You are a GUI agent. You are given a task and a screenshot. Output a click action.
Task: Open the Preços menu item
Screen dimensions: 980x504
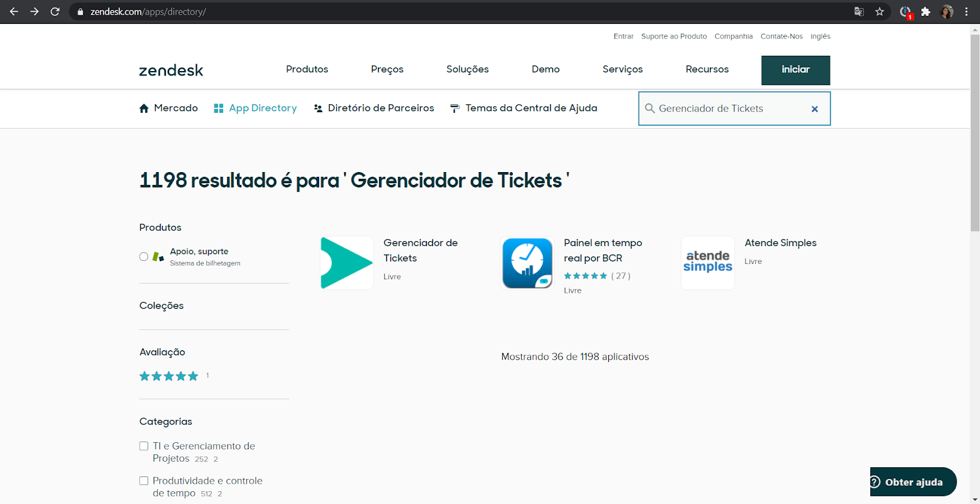point(387,69)
